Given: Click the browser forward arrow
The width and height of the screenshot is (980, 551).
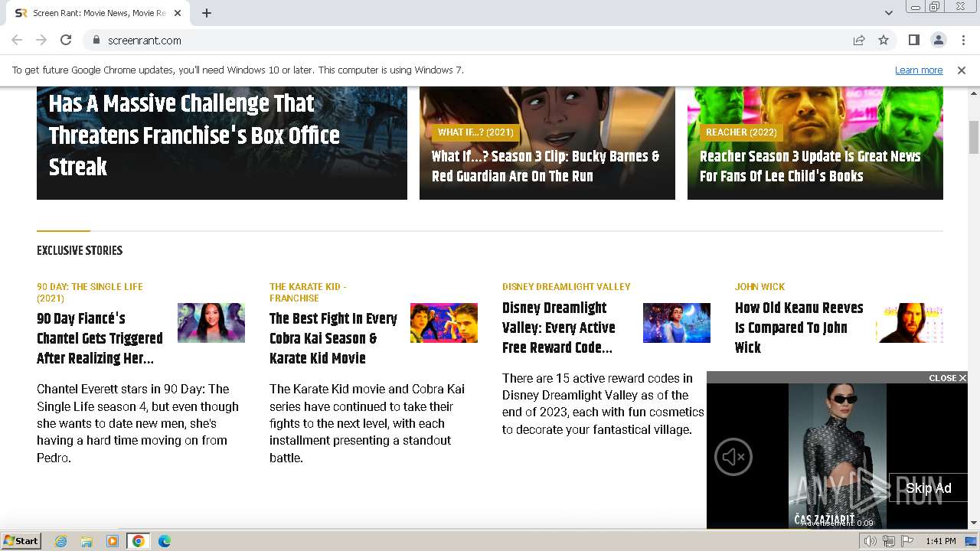Looking at the screenshot, I should pyautogui.click(x=41, y=40).
